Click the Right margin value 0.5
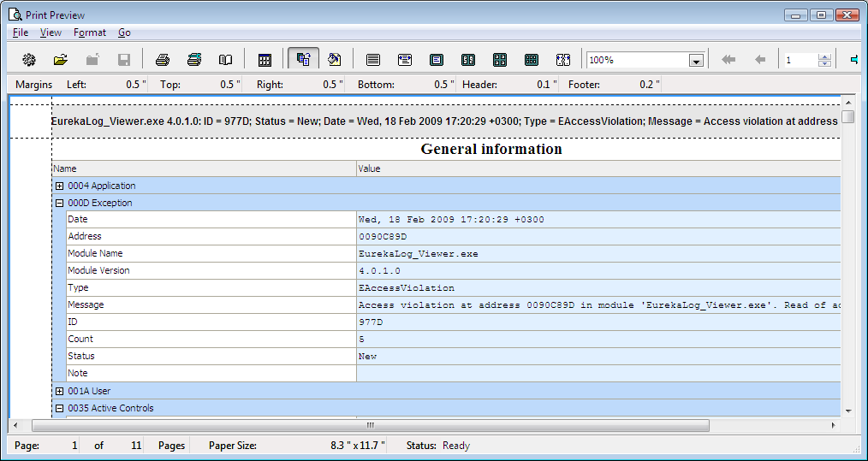This screenshot has width=868, height=461. click(333, 85)
